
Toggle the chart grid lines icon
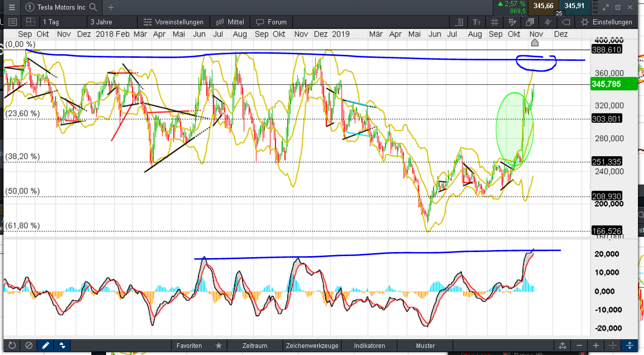coord(494,22)
